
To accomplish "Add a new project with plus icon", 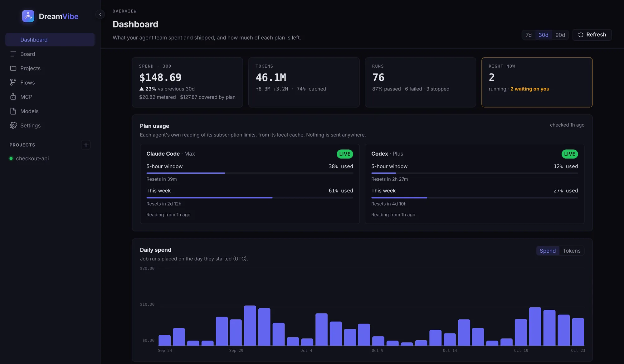I will (x=86, y=145).
